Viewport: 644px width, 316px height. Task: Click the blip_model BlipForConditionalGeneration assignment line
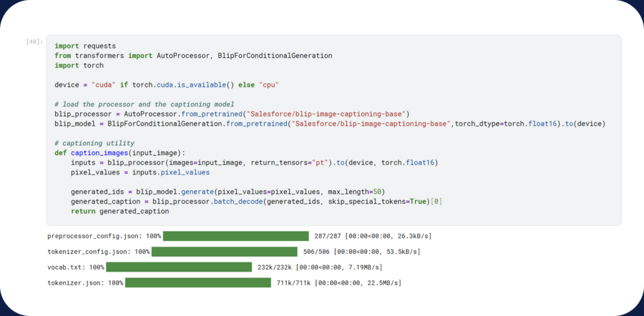[x=329, y=124]
